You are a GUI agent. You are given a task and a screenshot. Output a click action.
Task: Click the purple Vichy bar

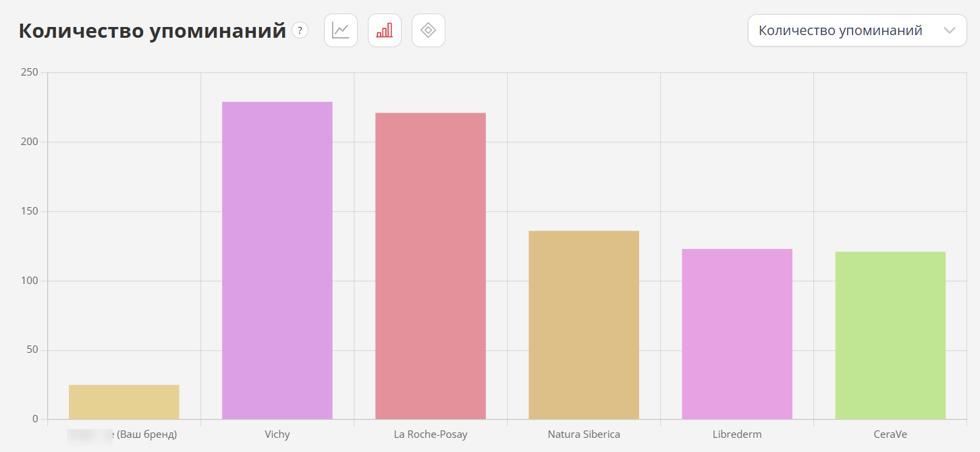pyautogui.click(x=277, y=260)
